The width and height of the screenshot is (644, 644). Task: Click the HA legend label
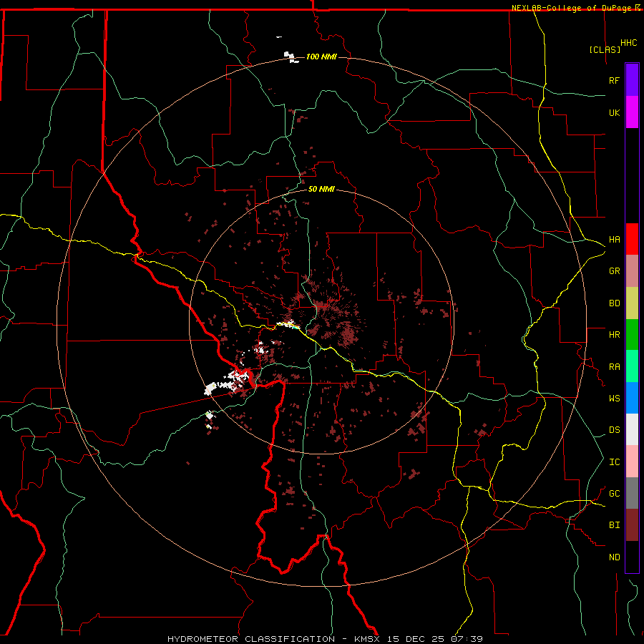tap(614, 240)
